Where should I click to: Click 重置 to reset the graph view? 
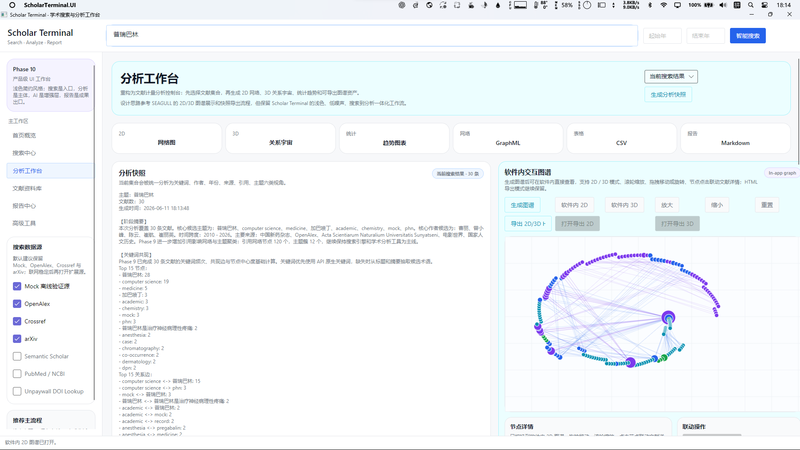[767, 205]
